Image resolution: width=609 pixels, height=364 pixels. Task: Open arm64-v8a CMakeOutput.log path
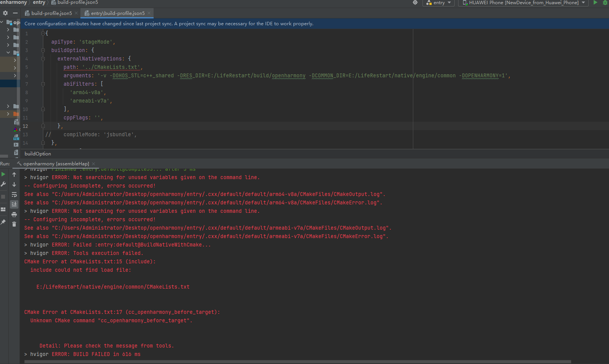click(x=217, y=194)
